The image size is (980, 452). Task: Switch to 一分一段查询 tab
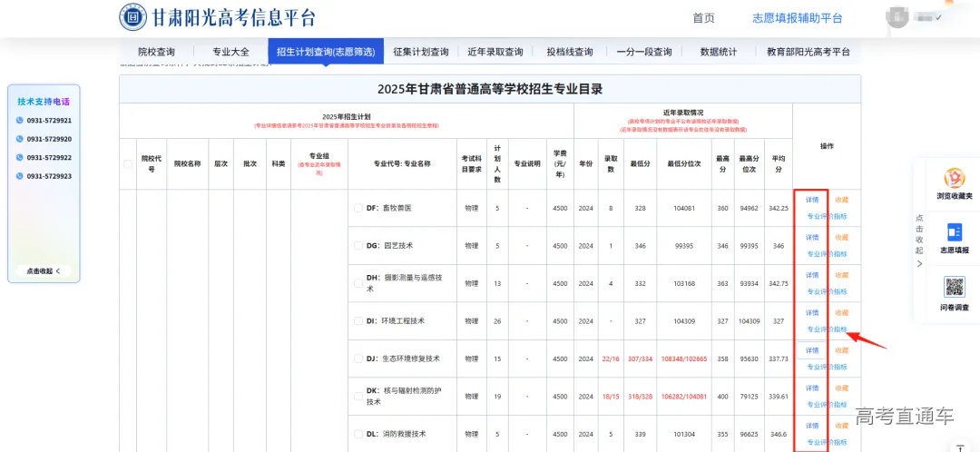tap(643, 52)
